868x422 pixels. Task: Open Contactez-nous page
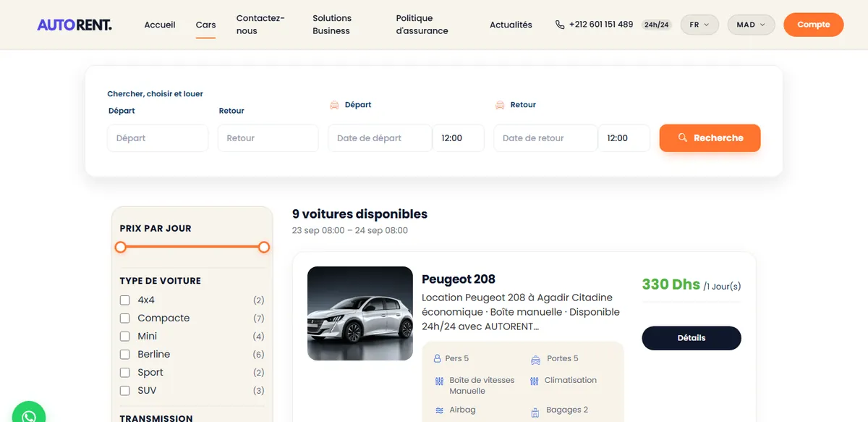[x=260, y=25]
